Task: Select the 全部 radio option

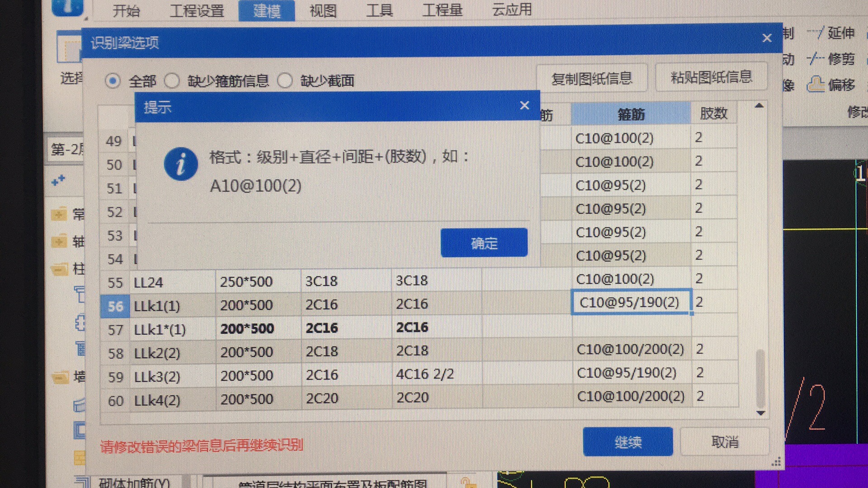Action: click(x=113, y=81)
